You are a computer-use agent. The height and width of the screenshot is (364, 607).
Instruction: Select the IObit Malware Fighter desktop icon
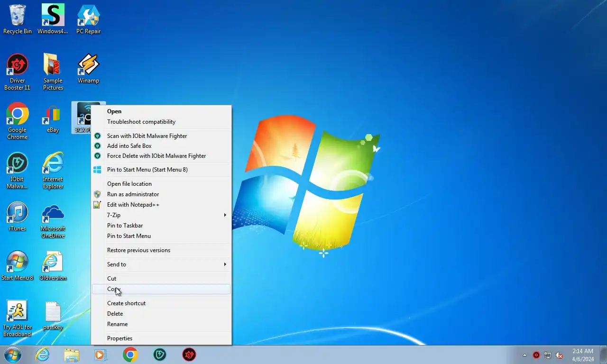(18, 171)
